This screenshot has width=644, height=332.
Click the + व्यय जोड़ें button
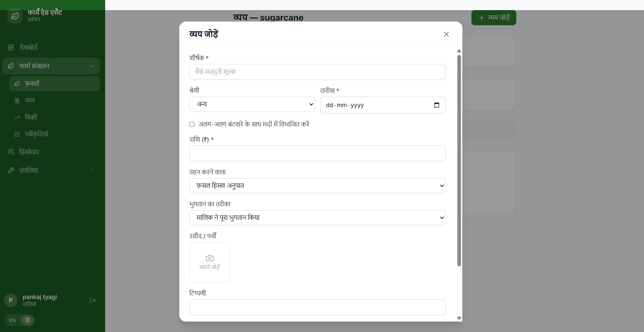[x=494, y=18]
